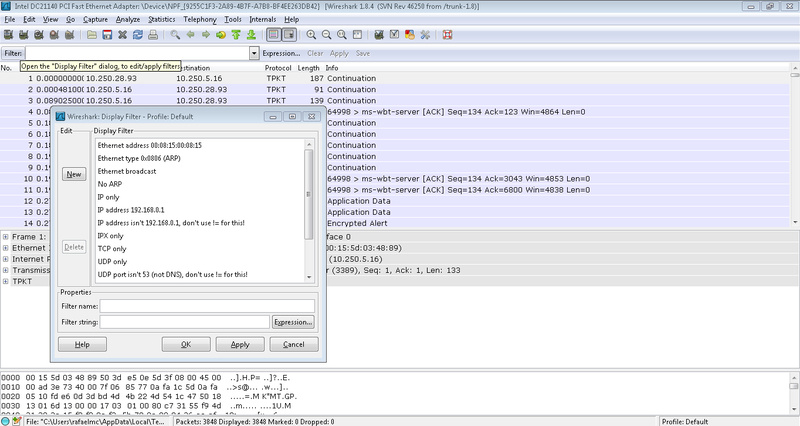Go forward in packet history

206,35
